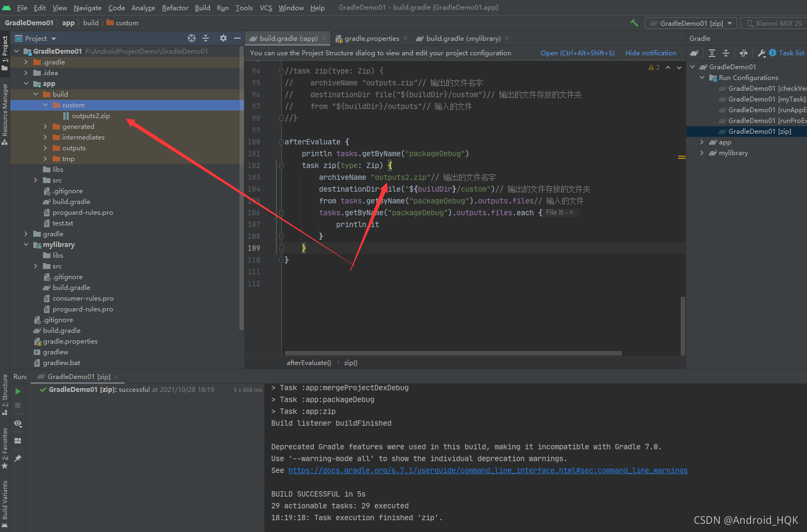Collapse Run Configurations in Gradle panel
This screenshot has width=807, height=532.
pyautogui.click(x=702, y=78)
